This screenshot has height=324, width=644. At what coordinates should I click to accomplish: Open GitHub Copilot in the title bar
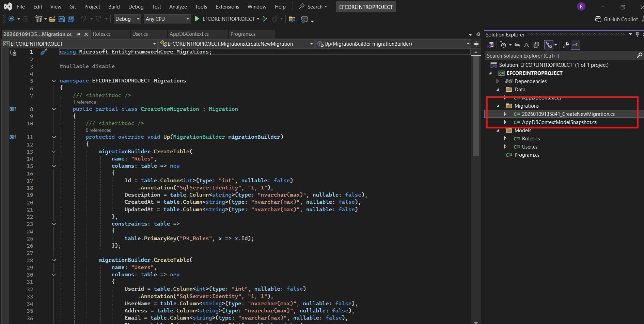[x=616, y=19]
